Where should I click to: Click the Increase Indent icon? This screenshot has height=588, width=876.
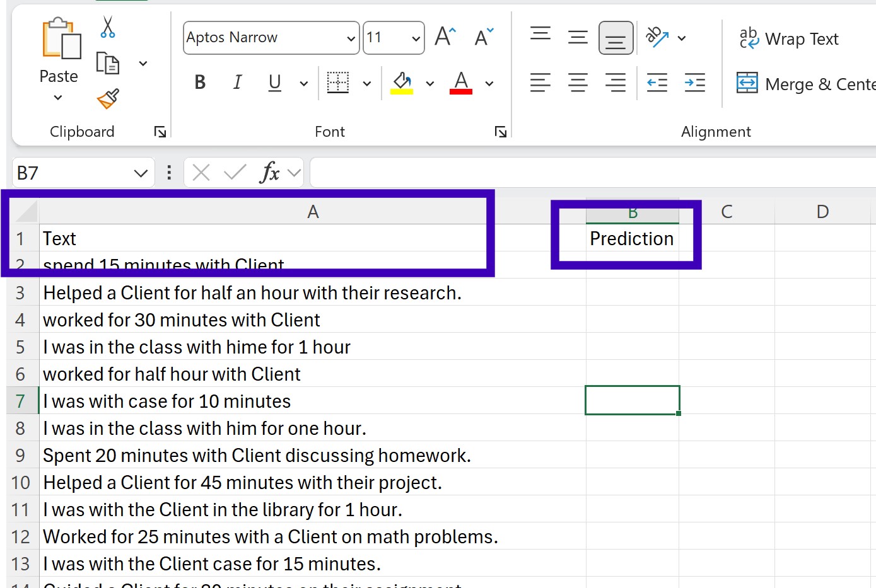(x=694, y=83)
